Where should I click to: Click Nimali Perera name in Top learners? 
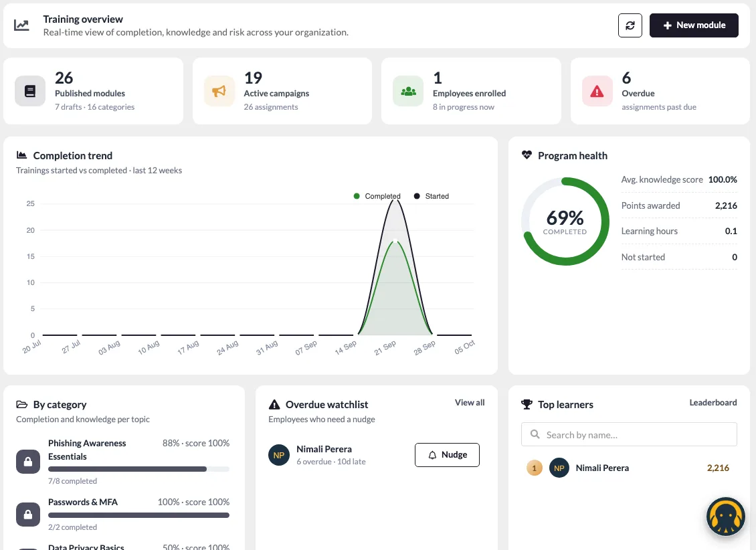(x=602, y=468)
